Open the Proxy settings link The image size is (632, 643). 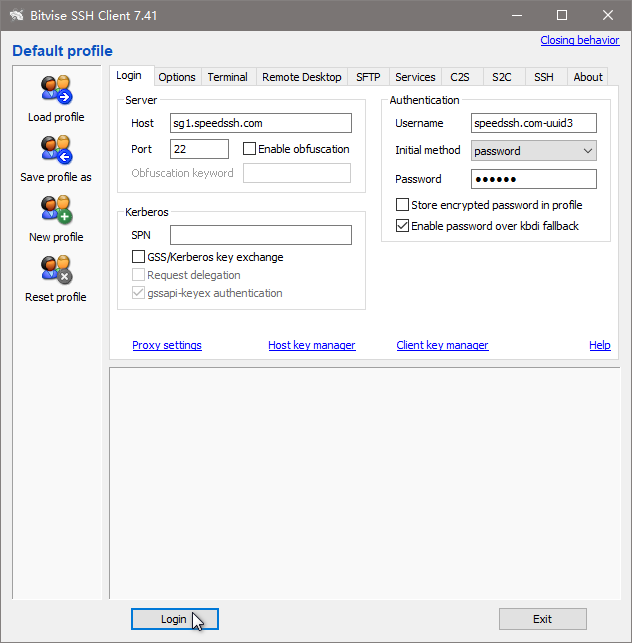(167, 345)
